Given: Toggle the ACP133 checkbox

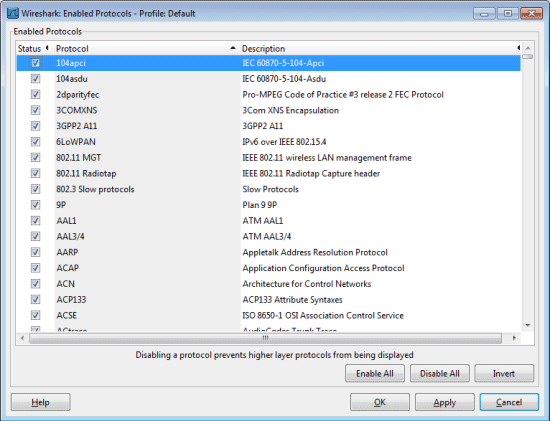Looking at the screenshot, I should (35, 300).
